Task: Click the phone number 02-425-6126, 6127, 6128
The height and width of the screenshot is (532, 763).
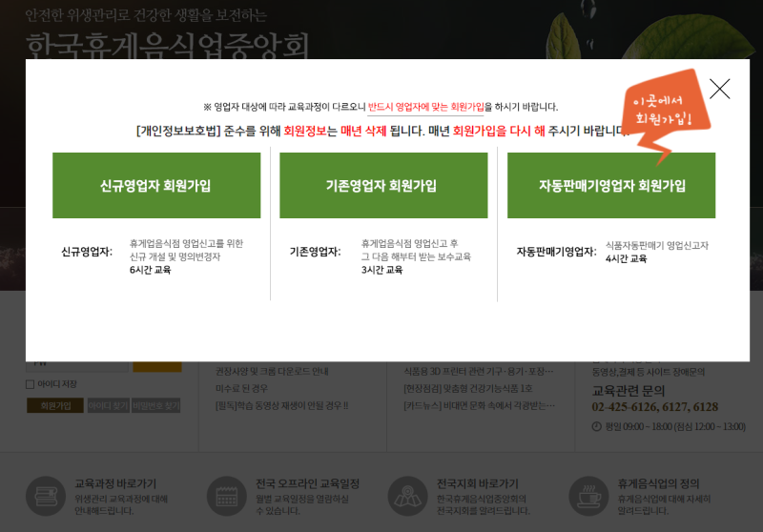Action: point(655,407)
